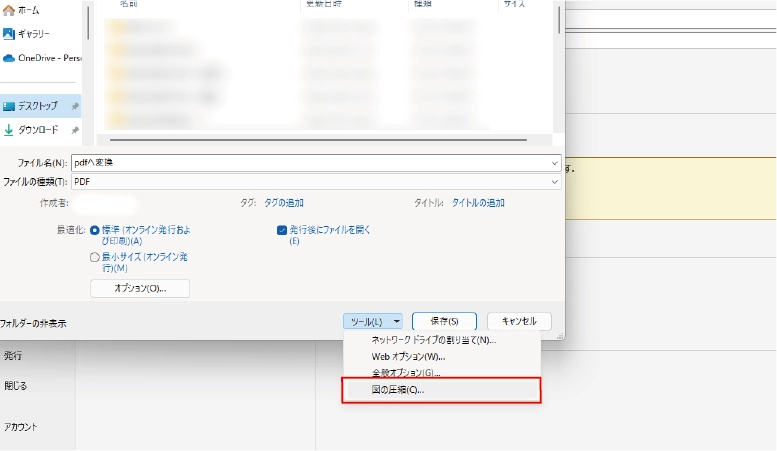The height and width of the screenshot is (451, 777).
Task: Choose Web オプション(W)... menu item
Action: tap(441, 356)
